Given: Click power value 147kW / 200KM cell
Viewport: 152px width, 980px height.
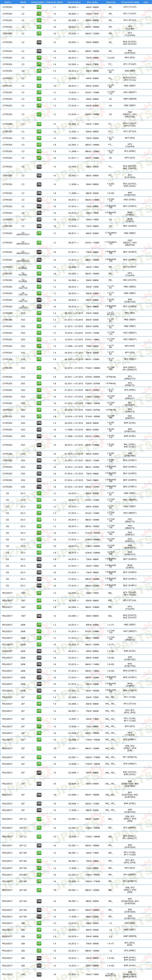Looking at the screenshot, I should pyautogui.click(x=92, y=377).
